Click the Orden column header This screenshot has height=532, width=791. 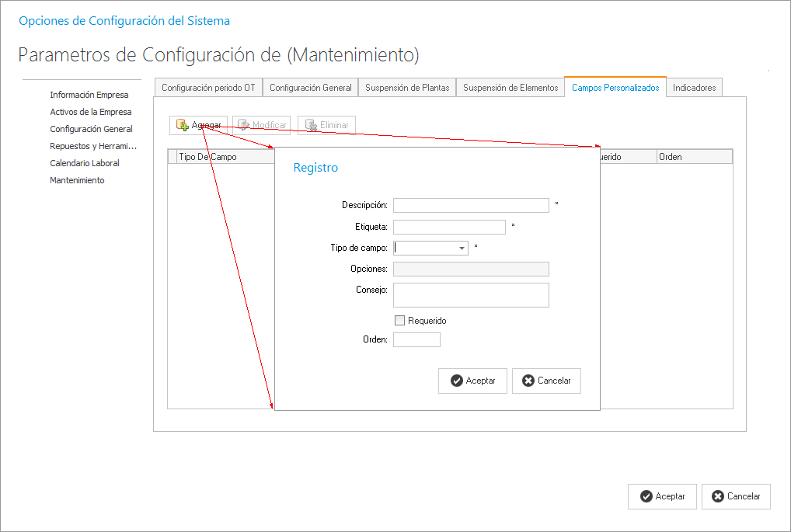click(694, 157)
